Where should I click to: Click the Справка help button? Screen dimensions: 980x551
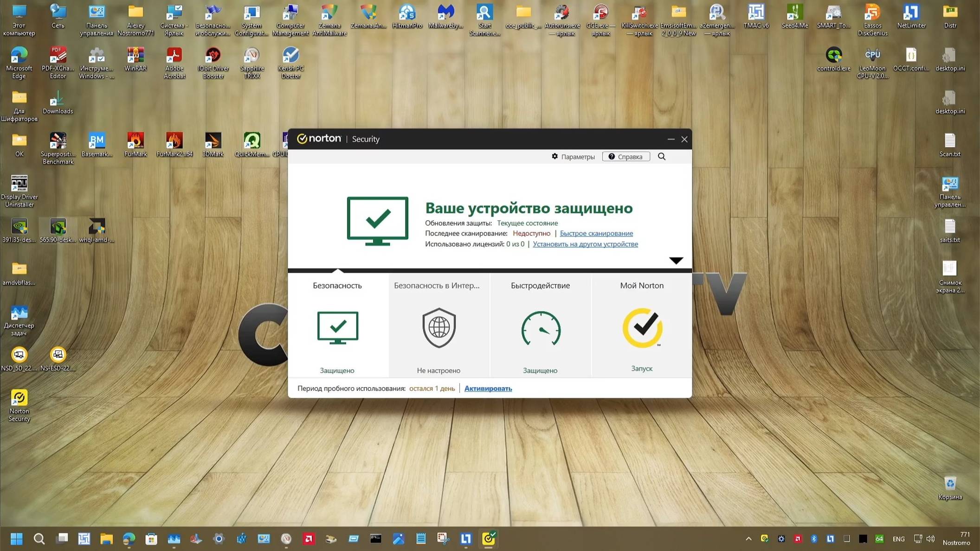625,157
